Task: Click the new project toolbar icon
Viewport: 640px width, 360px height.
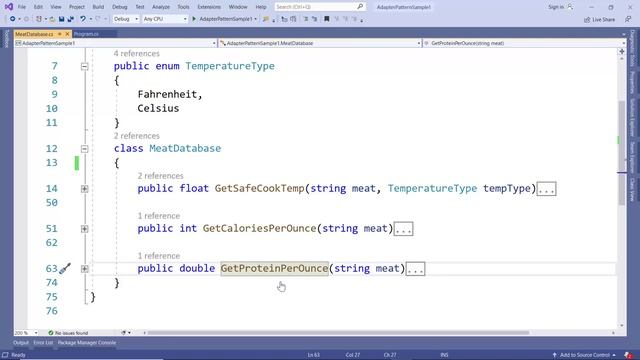Action: coord(39,19)
